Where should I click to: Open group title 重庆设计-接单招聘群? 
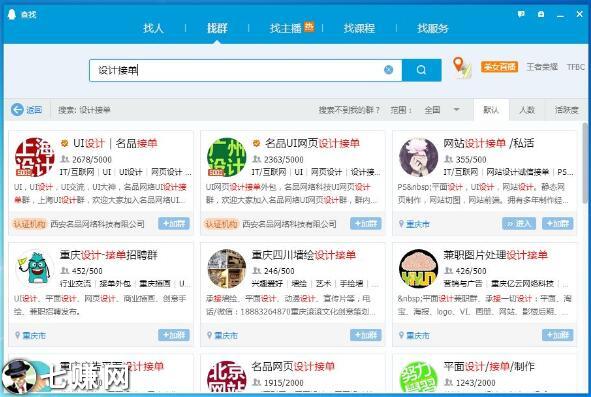[109, 255]
